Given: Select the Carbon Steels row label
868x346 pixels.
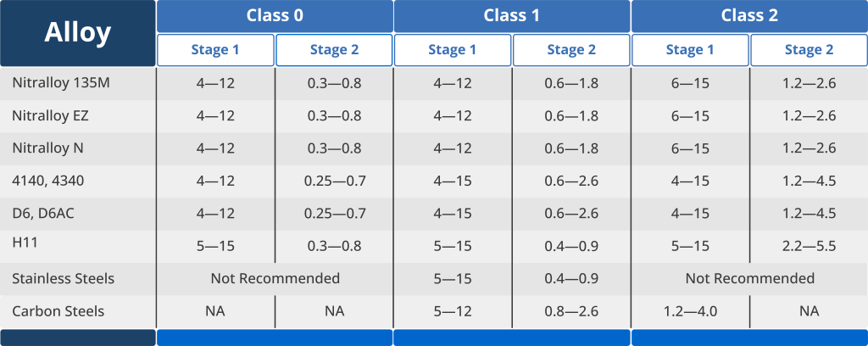Looking at the screenshot, I should click(x=58, y=311).
